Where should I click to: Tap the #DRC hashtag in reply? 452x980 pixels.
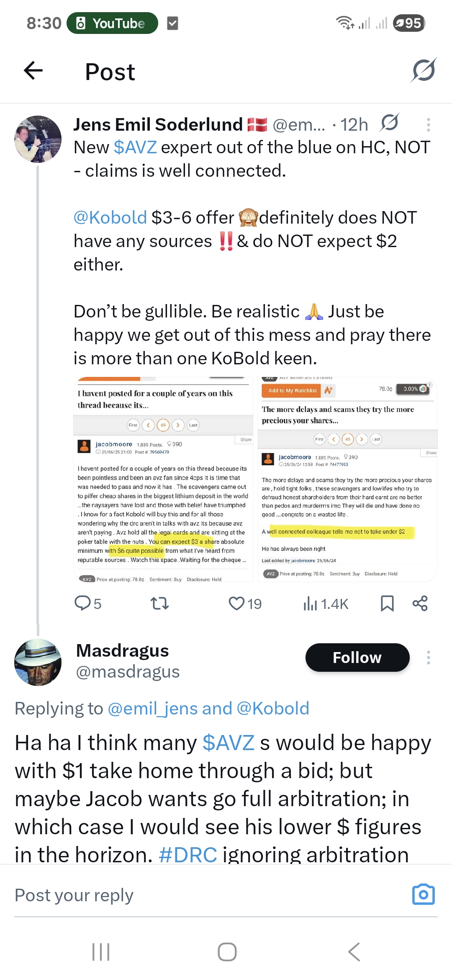click(188, 855)
